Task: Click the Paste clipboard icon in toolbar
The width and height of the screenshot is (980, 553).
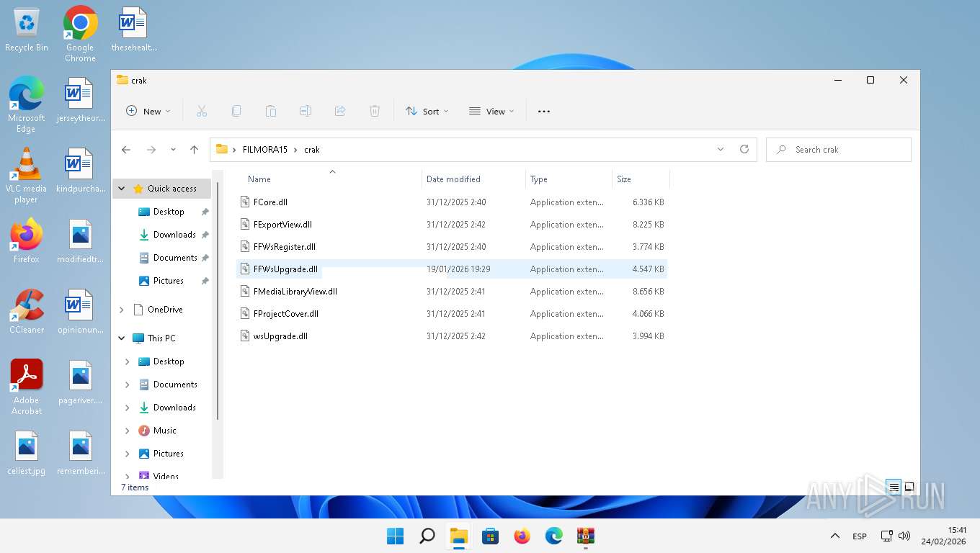Action: pyautogui.click(x=271, y=111)
